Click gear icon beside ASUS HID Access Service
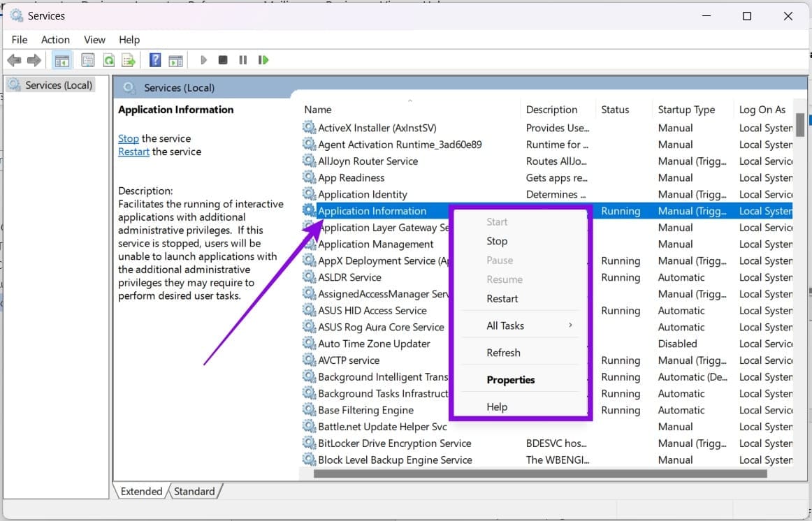The width and height of the screenshot is (812, 521). click(x=309, y=310)
